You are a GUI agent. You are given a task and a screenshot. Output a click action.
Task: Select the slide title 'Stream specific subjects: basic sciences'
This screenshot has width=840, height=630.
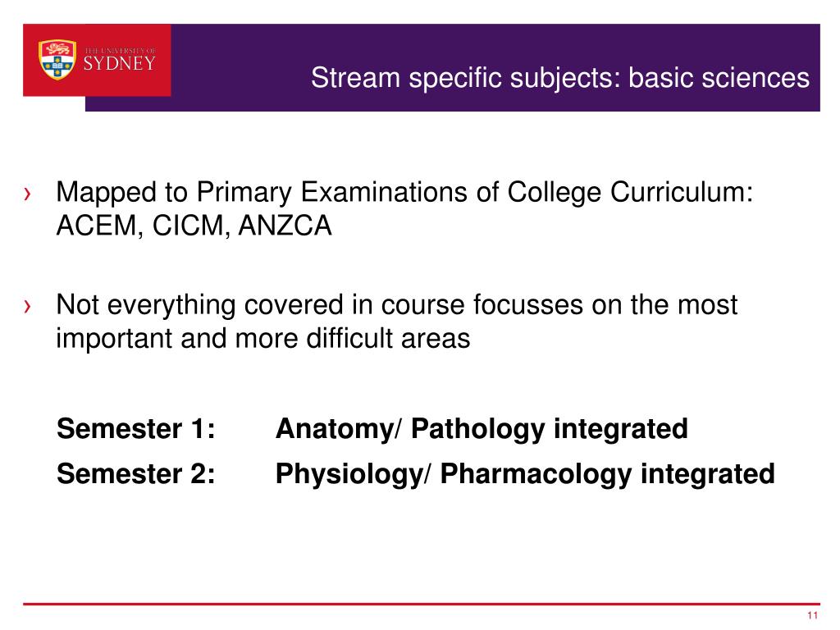pos(559,79)
